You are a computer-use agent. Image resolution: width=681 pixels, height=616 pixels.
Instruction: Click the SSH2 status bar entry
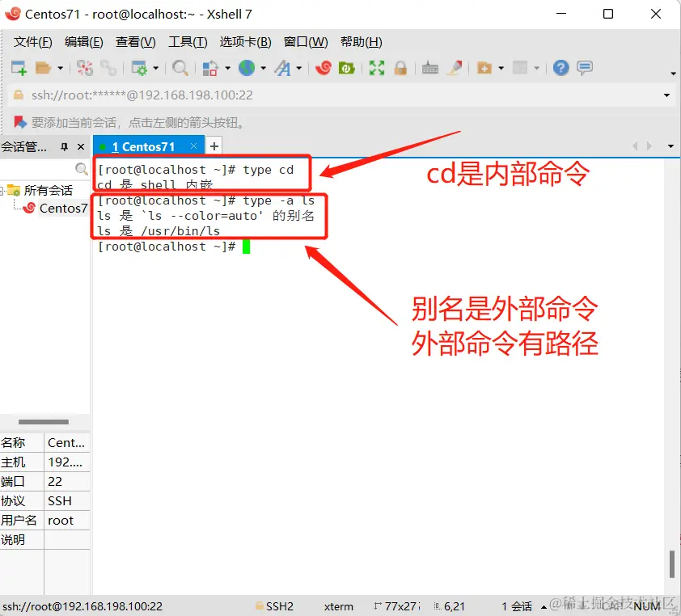click(274, 606)
